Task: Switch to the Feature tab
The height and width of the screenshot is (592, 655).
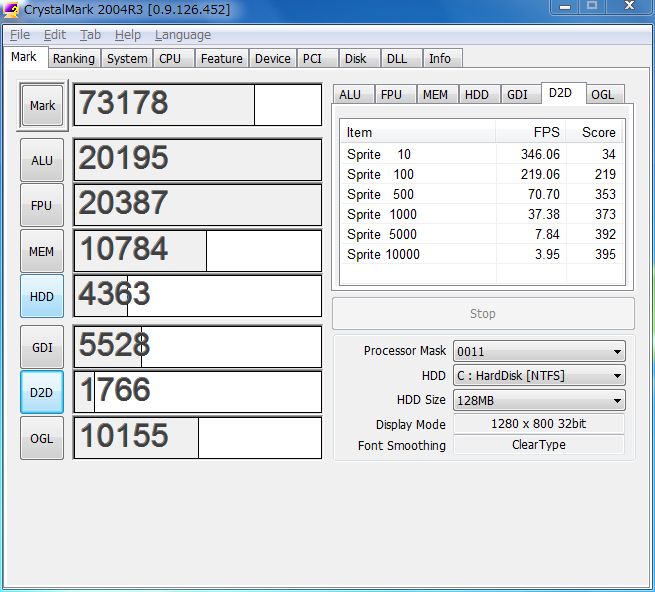Action: click(x=221, y=58)
